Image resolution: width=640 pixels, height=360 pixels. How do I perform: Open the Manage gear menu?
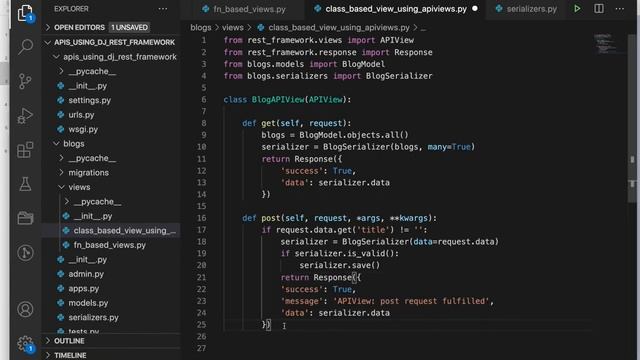[x=25, y=344]
